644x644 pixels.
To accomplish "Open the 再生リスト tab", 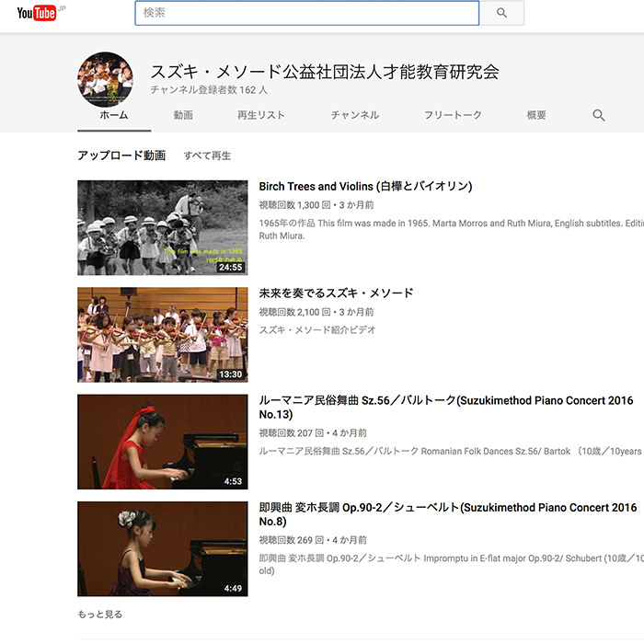I will pyautogui.click(x=260, y=115).
